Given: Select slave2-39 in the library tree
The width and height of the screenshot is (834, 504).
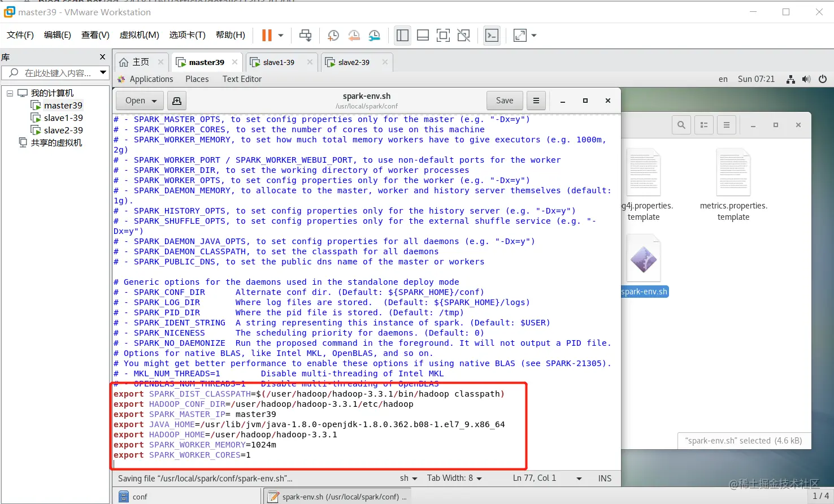Looking at the screenshot, I should [x=63, y=131].
